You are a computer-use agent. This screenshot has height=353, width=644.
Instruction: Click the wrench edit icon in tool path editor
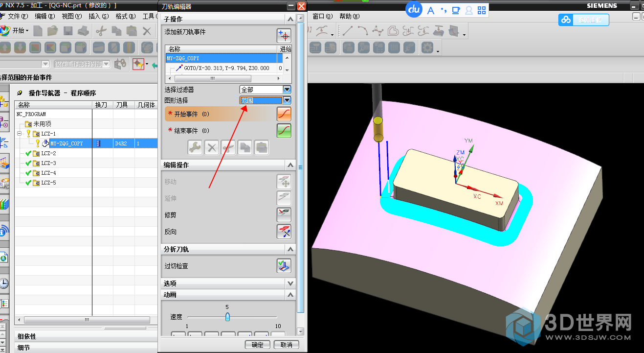195,147
